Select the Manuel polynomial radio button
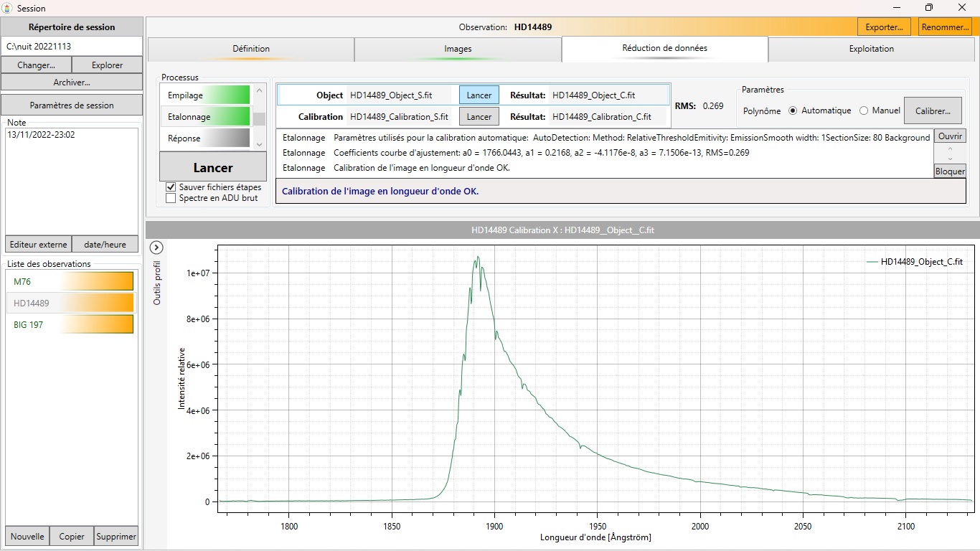The image size is (980, 551). click(x=864, y=111)
